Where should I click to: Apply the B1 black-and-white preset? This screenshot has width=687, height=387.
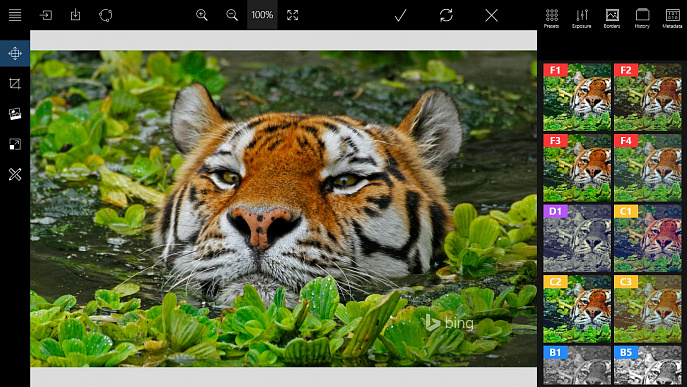(577, 366)
